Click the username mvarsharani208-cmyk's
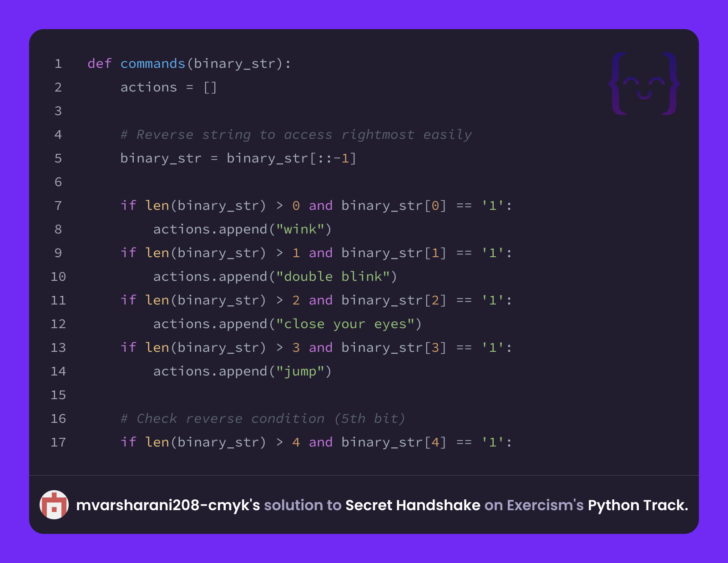728x563 pixels. pyautogui.click(x=168, y=505)
